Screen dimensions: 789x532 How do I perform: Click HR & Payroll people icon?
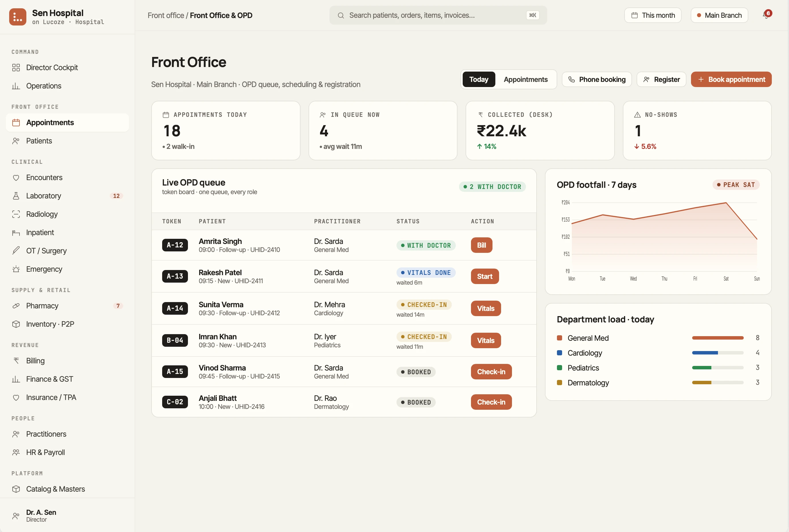(16, 452)
